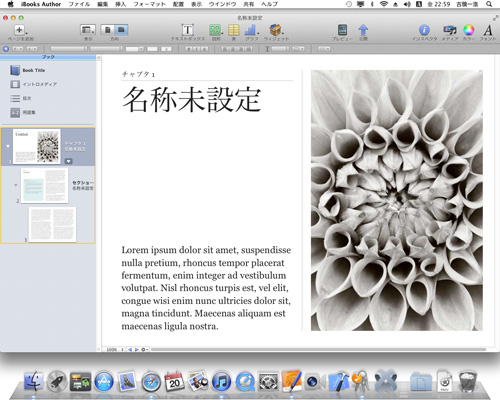Click the Apple menu logo
The height and width of the screenshot is (400, 500).
pos(10,4)
